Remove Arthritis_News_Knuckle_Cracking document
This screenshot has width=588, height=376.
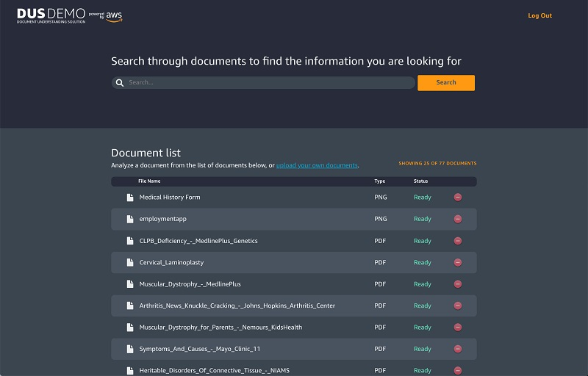pyautogui.click(x=458, y=305)
